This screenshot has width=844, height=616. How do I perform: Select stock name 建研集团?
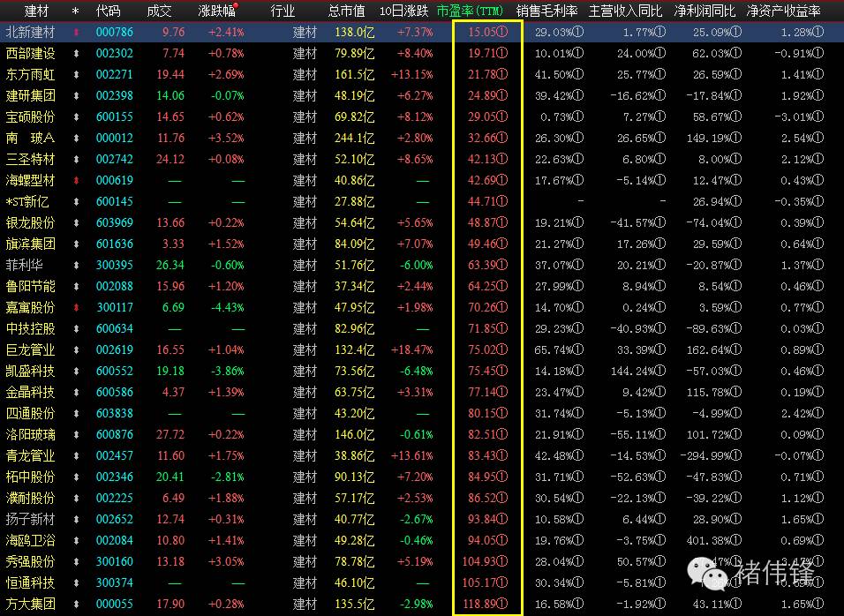click(31, 96)
